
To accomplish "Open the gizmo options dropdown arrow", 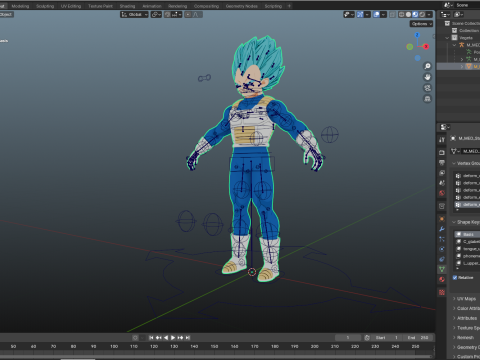I will point(367,15).
